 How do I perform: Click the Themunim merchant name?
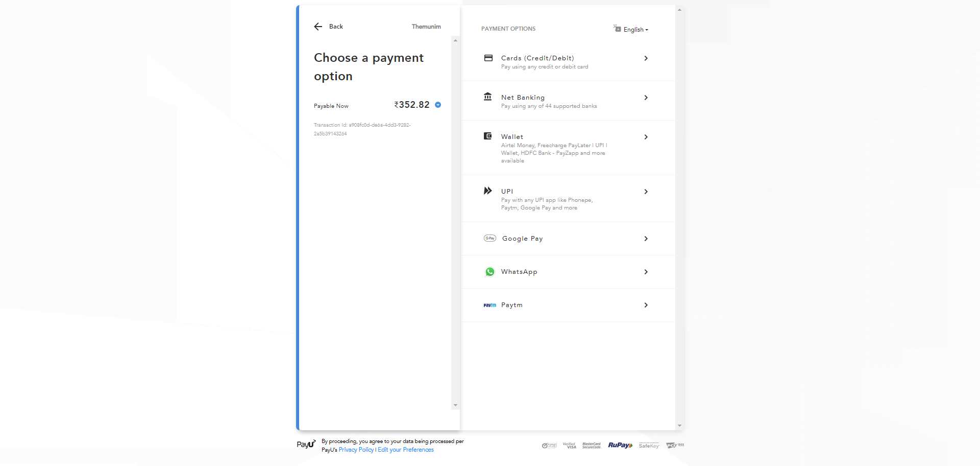pos(426,27)
